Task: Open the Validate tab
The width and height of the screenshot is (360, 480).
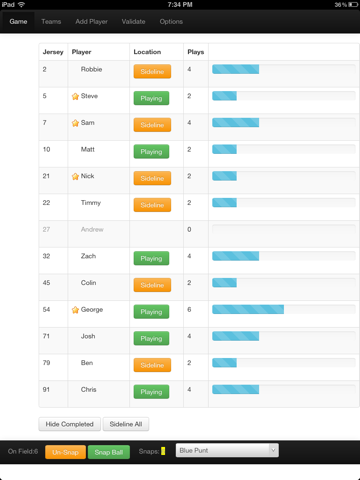Action: pos(133,22)
